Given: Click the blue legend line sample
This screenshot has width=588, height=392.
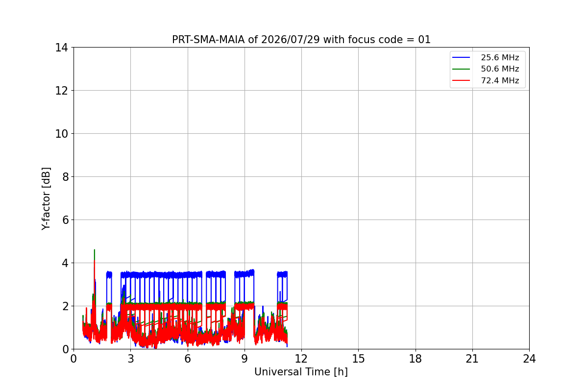Looking at the screenshot, I should (462, 57).
